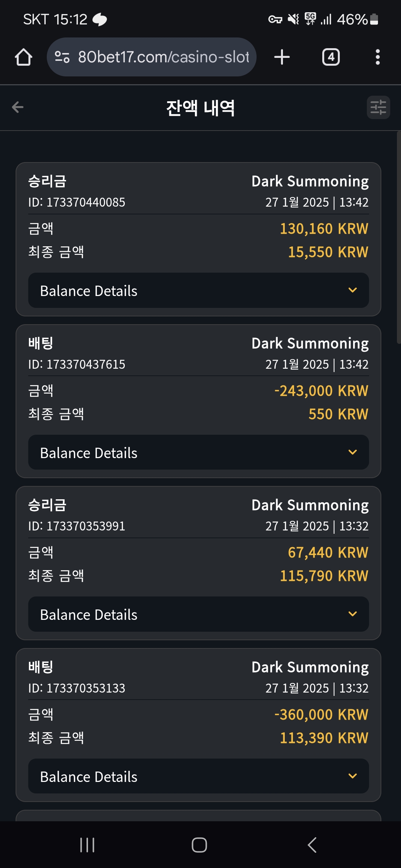
Task: Select the -360,000 KRW bet entry
Action: point(199,725)
